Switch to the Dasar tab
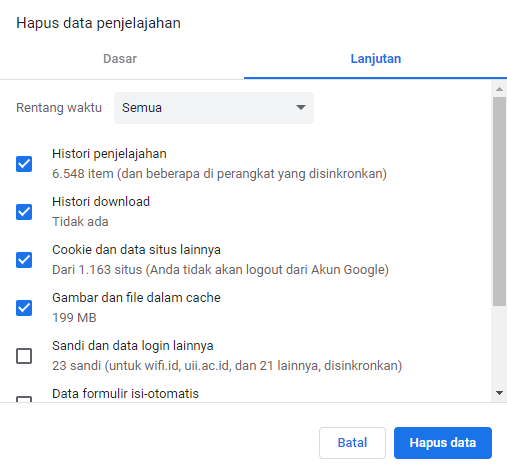 coord(120,59)
